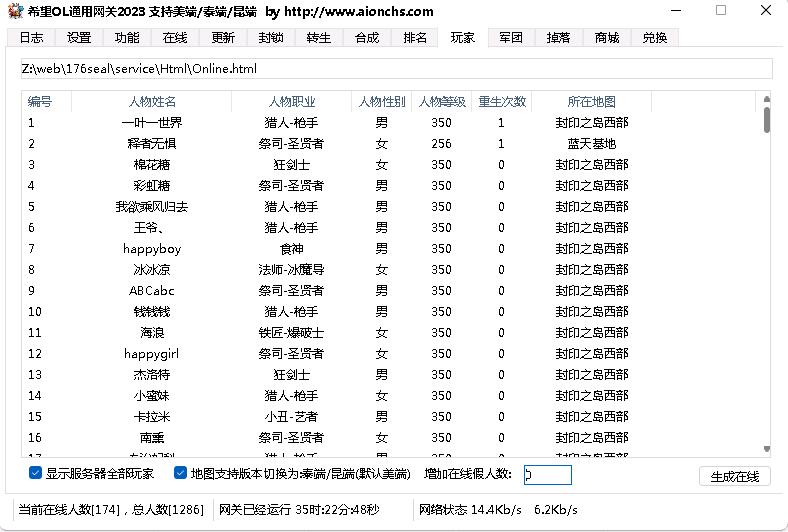Uncheck the 地图支持版本切换为泰端/昆端 checkbox
788x532 pixels.
click(x=181, y=473)
